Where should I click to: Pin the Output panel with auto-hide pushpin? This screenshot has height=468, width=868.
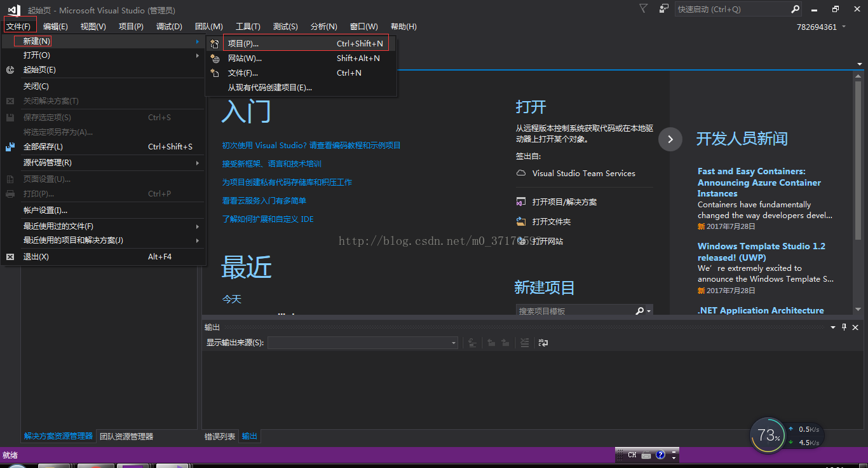pos(844,327)
